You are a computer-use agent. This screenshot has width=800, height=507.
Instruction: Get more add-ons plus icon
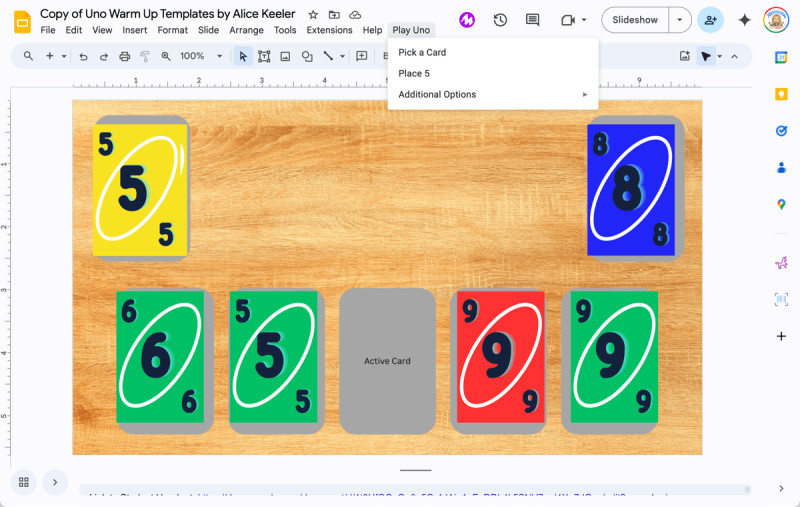tap(781, 336)
